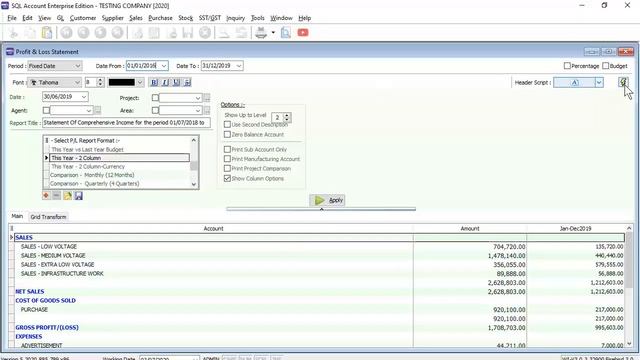
Task: Click the Apply button
Action: tap(328, 200)
